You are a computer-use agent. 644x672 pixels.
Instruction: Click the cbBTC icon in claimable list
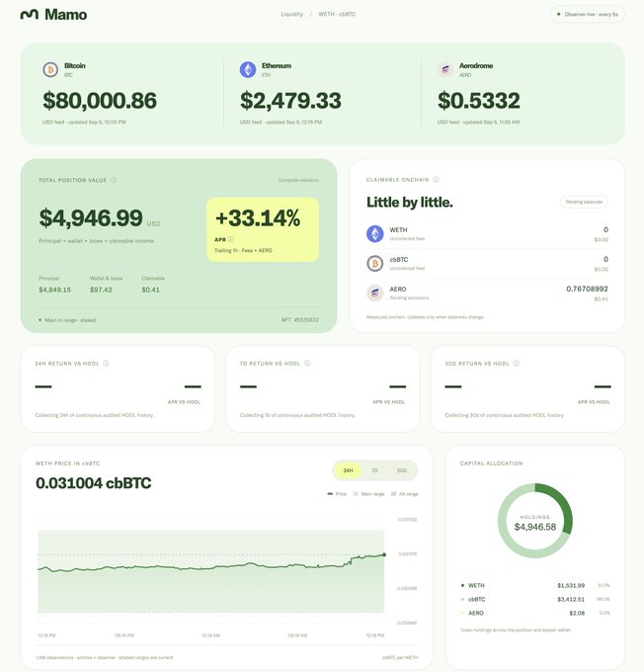[375, 263]
